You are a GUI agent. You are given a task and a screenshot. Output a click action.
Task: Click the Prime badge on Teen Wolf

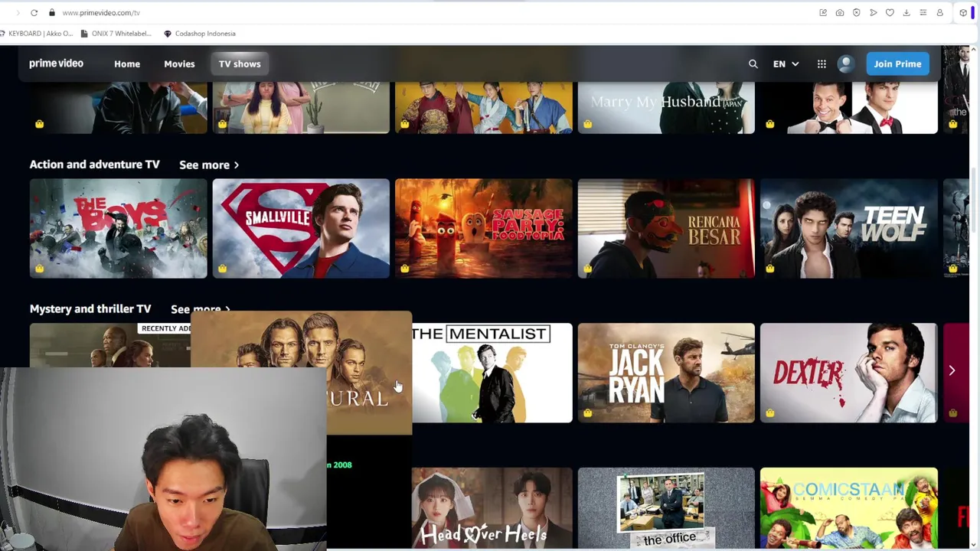coord(769,269)
